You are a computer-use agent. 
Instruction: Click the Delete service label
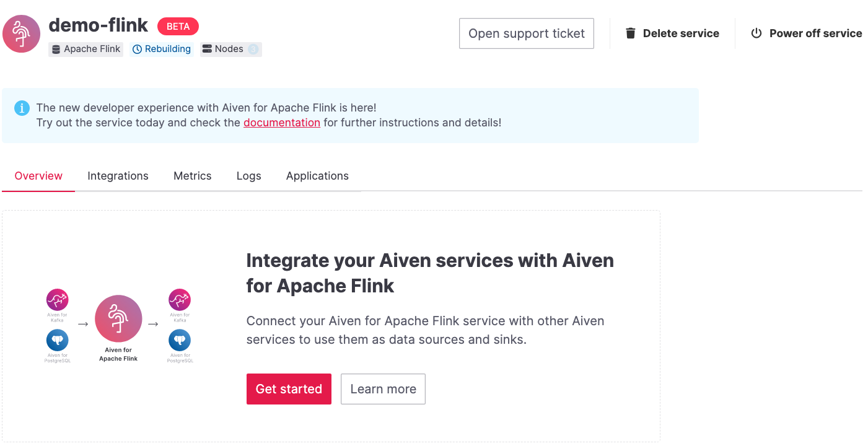[681, 33]
